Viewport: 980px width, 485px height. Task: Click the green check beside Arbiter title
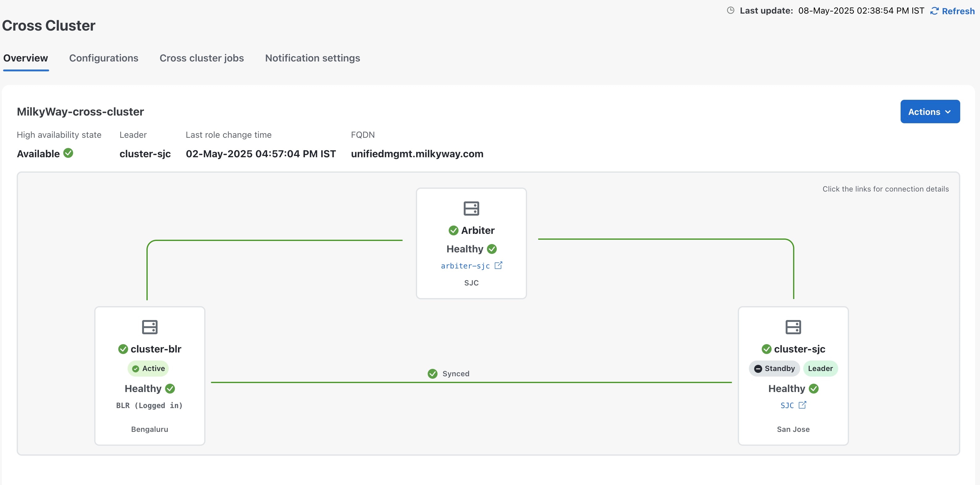[454, 230]
